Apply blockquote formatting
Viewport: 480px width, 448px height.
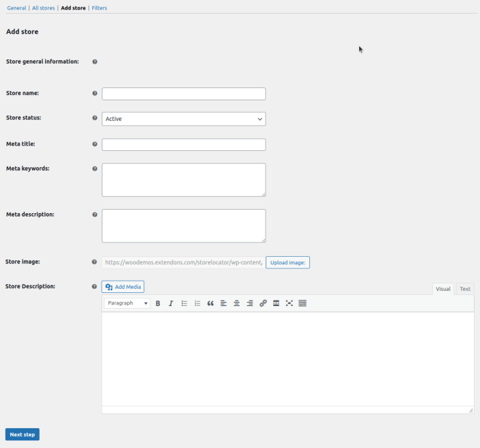tap(210, 303)
